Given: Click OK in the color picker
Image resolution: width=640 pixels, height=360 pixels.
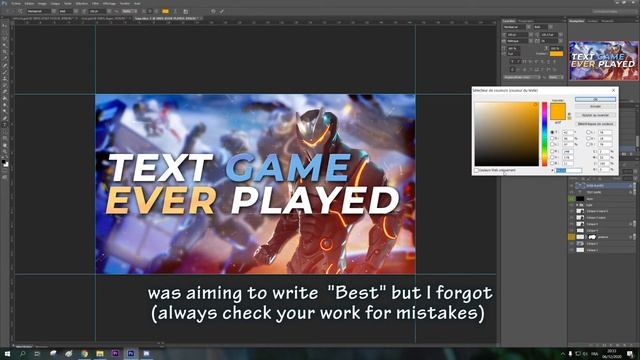Looking at the screenshot, I should pos(596,99).
